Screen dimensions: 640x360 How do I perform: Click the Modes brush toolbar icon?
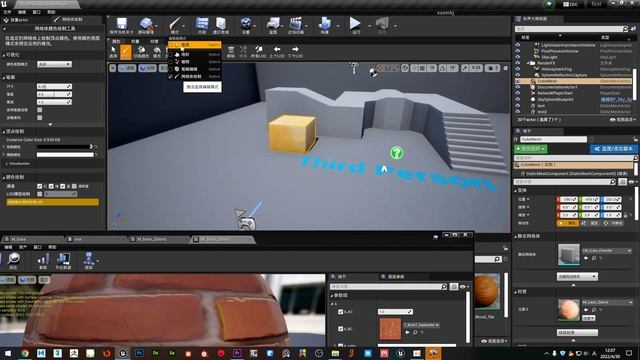(175, 24)
